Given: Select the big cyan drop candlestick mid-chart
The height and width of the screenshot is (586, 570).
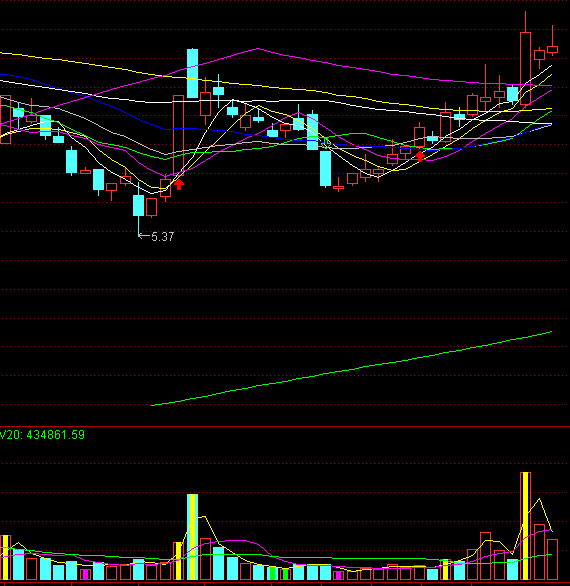Looking at the screenshot, I should 326,169.
